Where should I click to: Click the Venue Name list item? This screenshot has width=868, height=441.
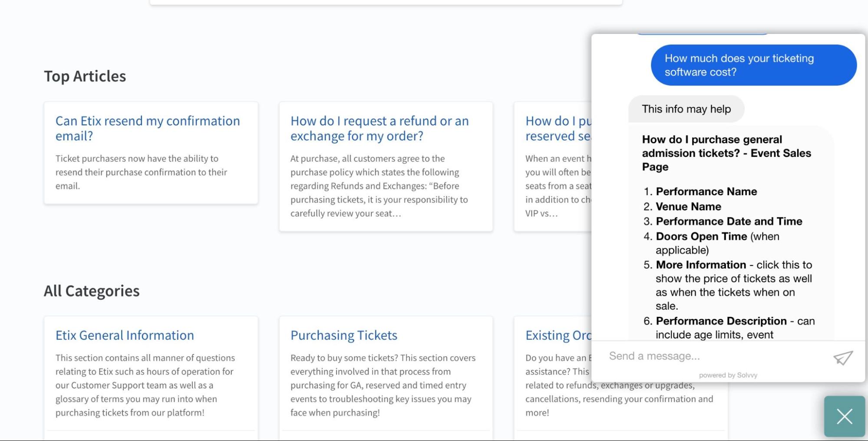(x=688, y=206)
